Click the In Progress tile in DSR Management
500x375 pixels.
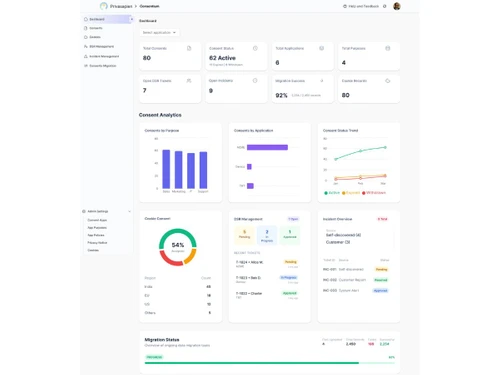point(267,235)
